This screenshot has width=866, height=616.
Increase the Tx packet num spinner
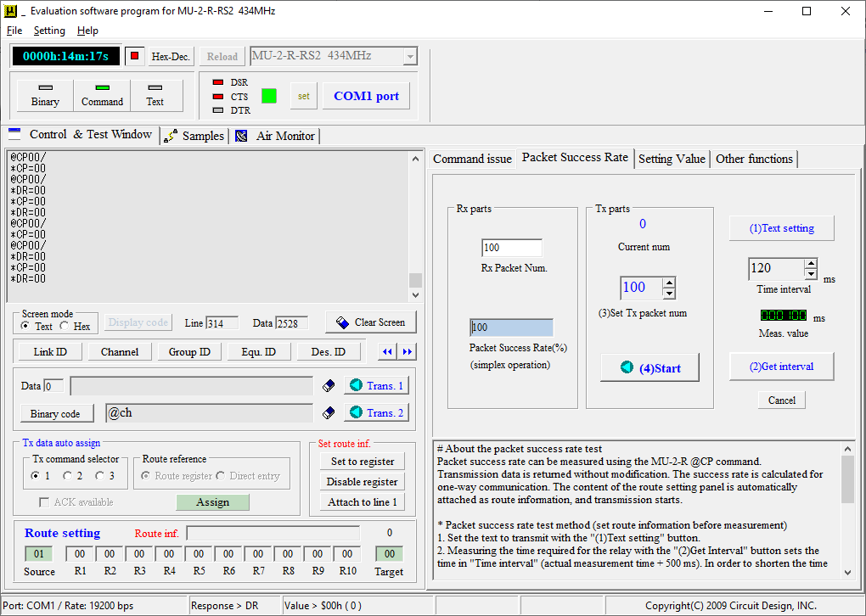pos(669,283)
